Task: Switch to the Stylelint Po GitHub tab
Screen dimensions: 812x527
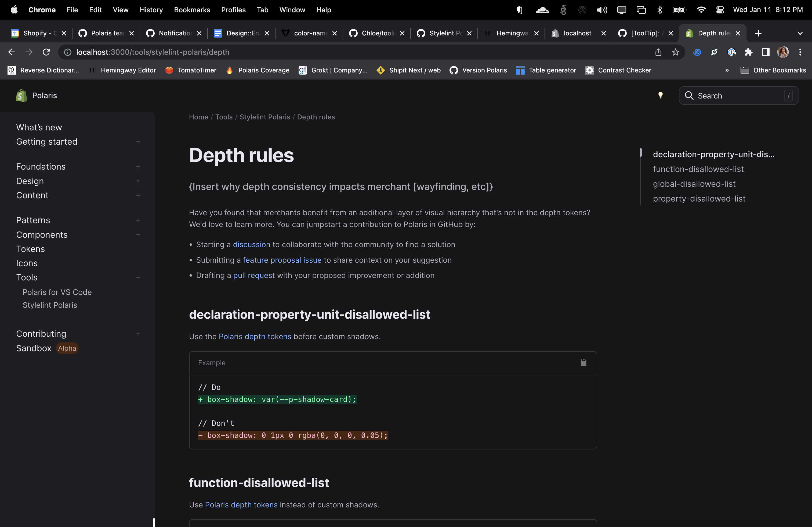Action: tap(444, 33)
